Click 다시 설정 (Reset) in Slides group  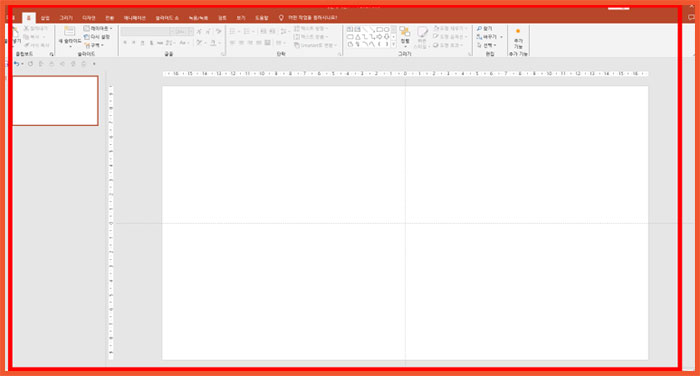(x=97, y=37)
